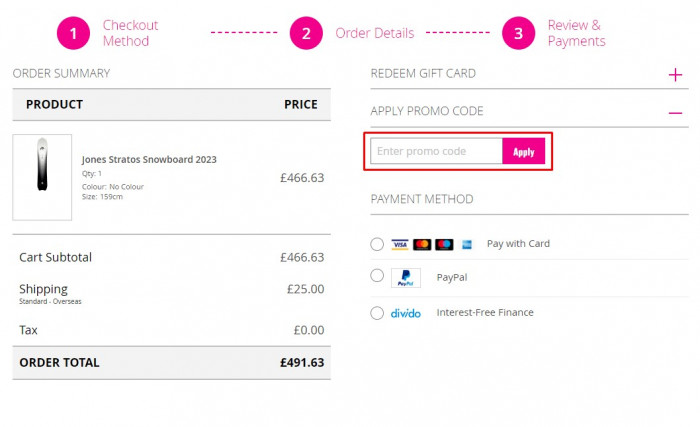Open the Order Details step

[374, 33]
